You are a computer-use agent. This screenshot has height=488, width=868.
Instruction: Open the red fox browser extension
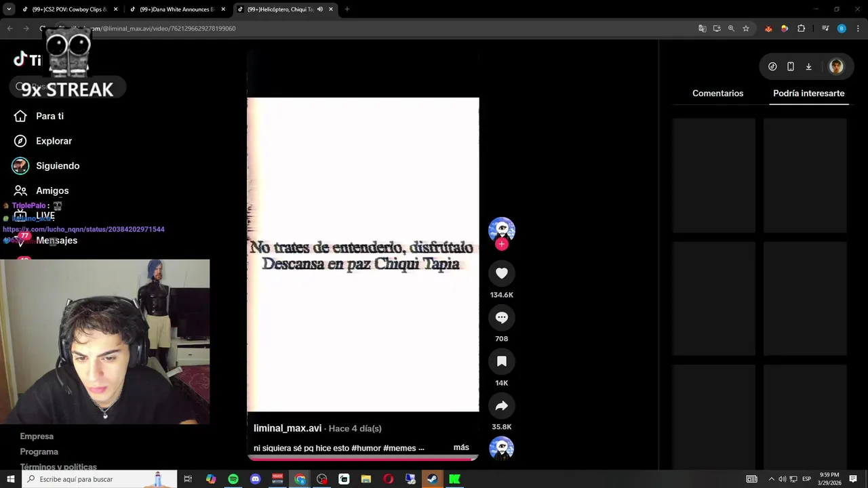coord(768,28)
